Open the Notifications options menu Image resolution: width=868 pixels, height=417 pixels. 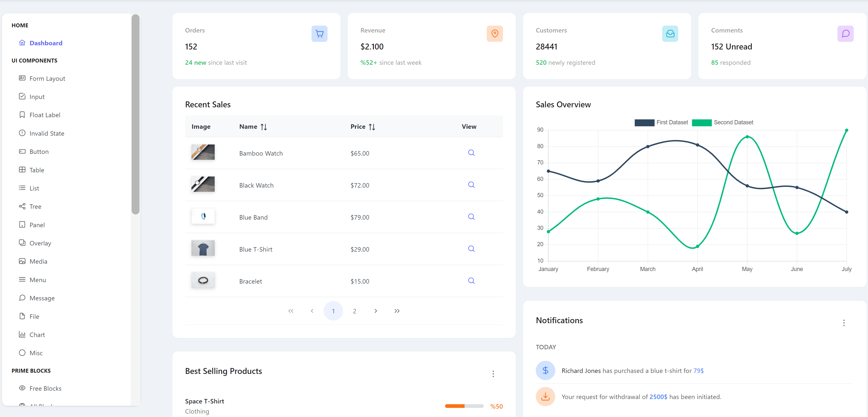coord(844,323)
